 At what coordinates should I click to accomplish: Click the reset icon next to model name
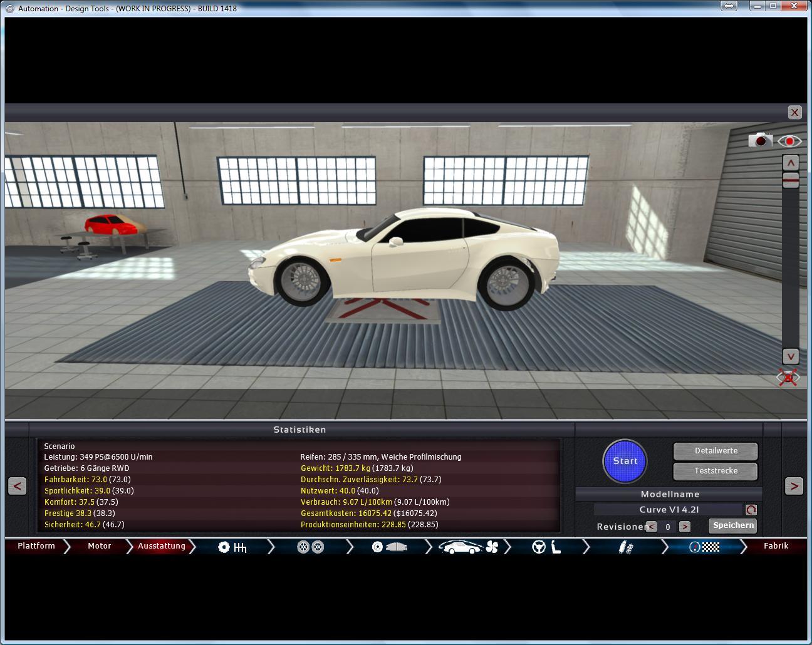coord(751,510)
